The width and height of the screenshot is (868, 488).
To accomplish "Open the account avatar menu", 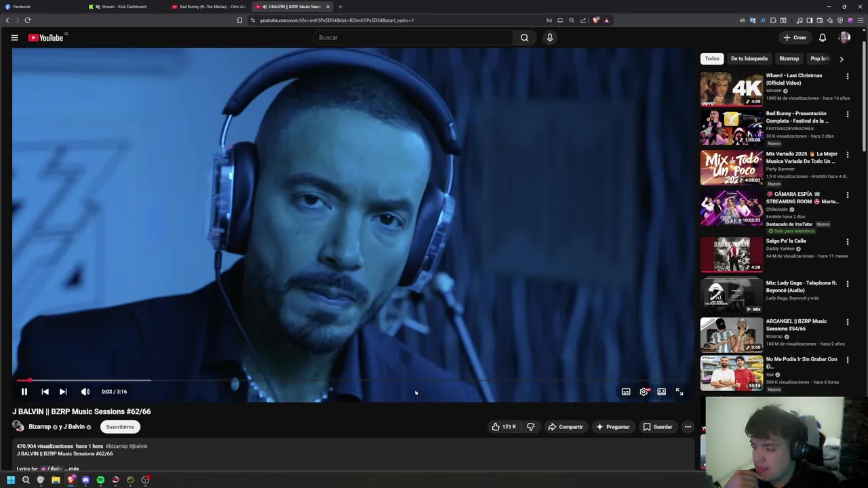I will click(x=844, y=38).
